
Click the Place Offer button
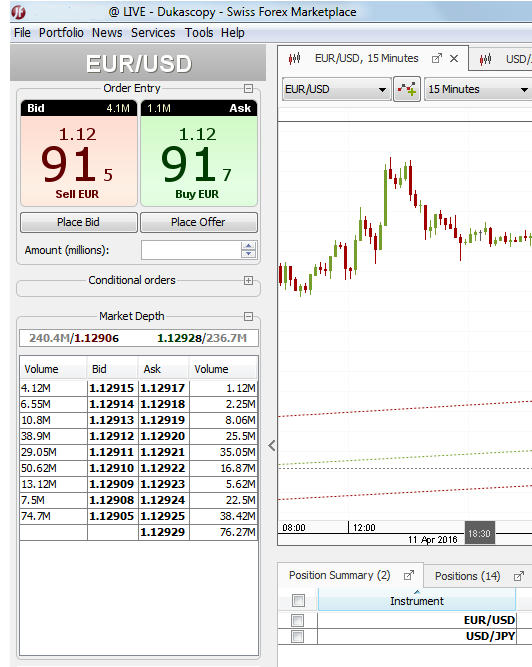(x=199, y=222)
